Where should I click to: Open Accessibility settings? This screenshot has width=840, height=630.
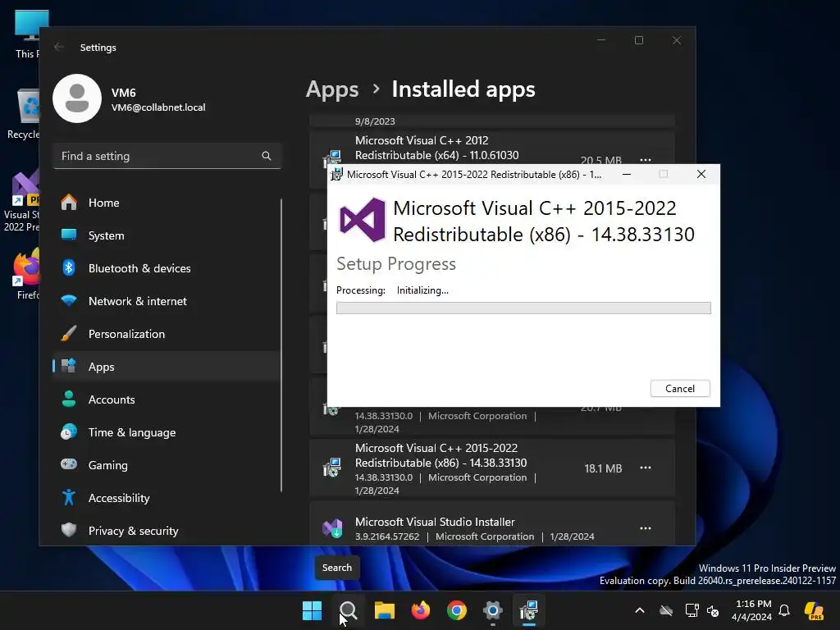tap(166, 498)
